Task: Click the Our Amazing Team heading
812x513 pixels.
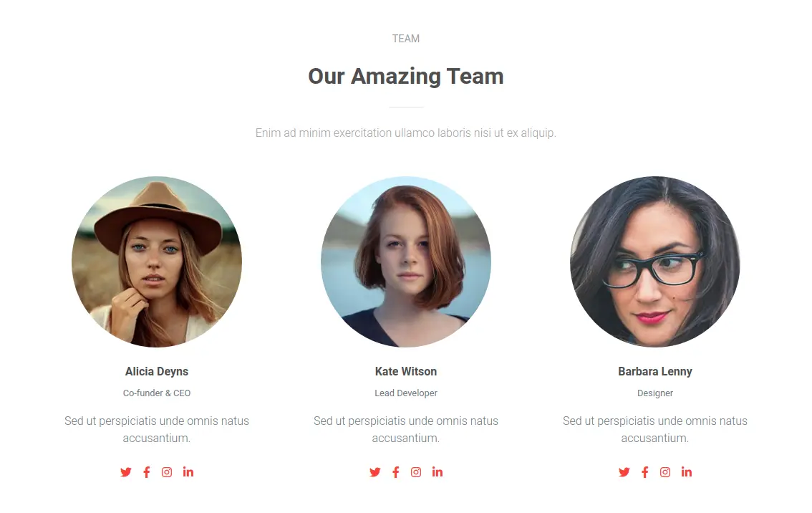Action: 406,76
